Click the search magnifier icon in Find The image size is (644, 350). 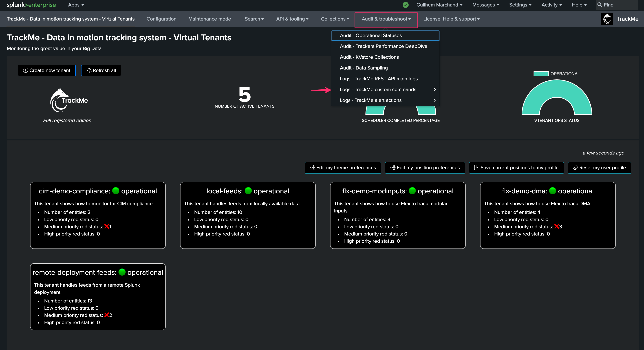click(x=599, y=5)
